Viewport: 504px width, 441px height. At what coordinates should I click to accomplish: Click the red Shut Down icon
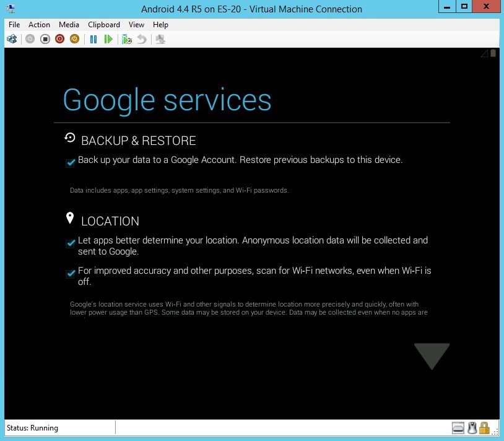point(60,39)
